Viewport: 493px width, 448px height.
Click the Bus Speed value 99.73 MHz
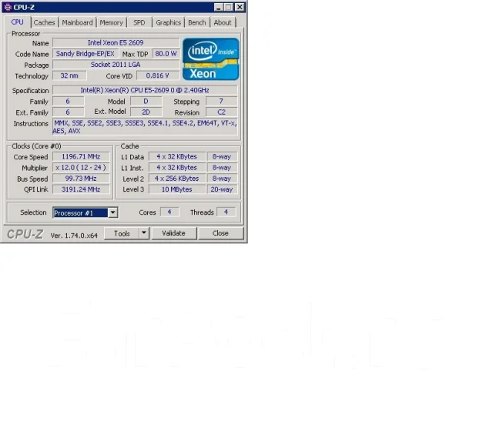tap(81, 179)
